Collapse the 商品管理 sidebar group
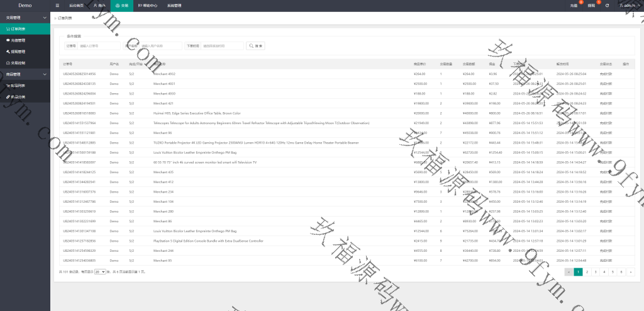644x311 pixels. point(44,74)
